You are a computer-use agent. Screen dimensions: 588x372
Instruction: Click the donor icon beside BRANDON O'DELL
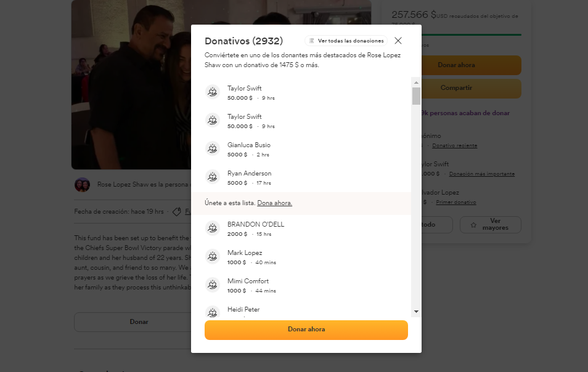[x=213, y=228]
